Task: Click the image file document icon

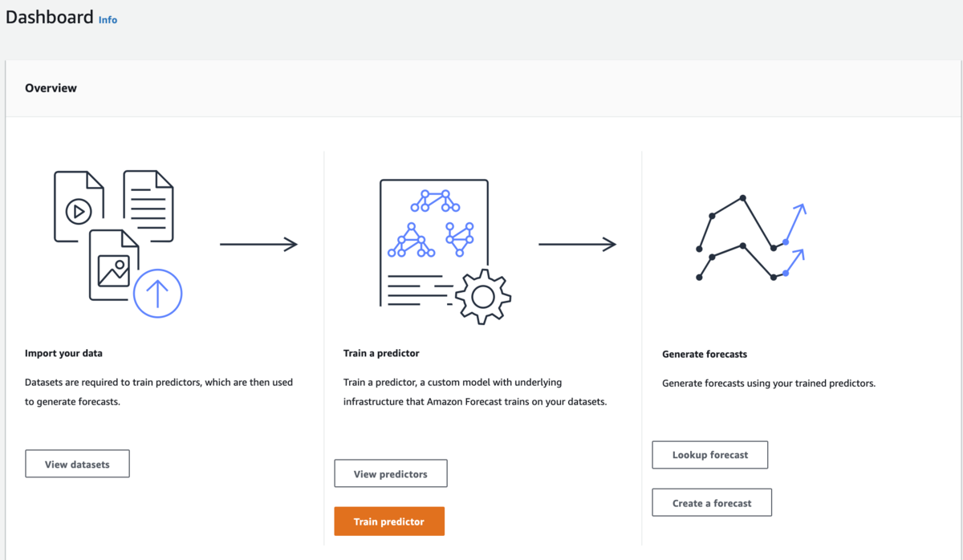Action: (113, 265)
